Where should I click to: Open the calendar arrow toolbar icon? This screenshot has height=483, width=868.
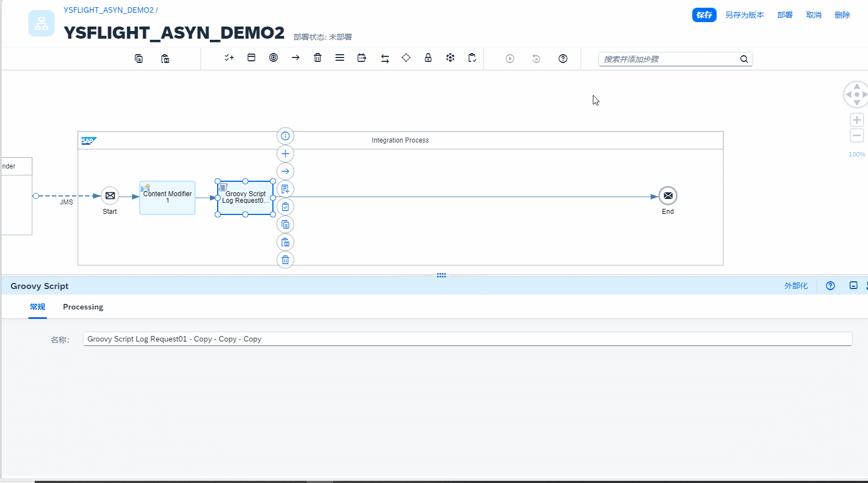[362, 57]
